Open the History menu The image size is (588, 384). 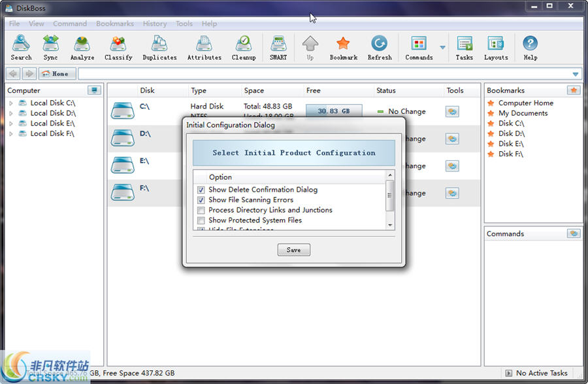155,24
